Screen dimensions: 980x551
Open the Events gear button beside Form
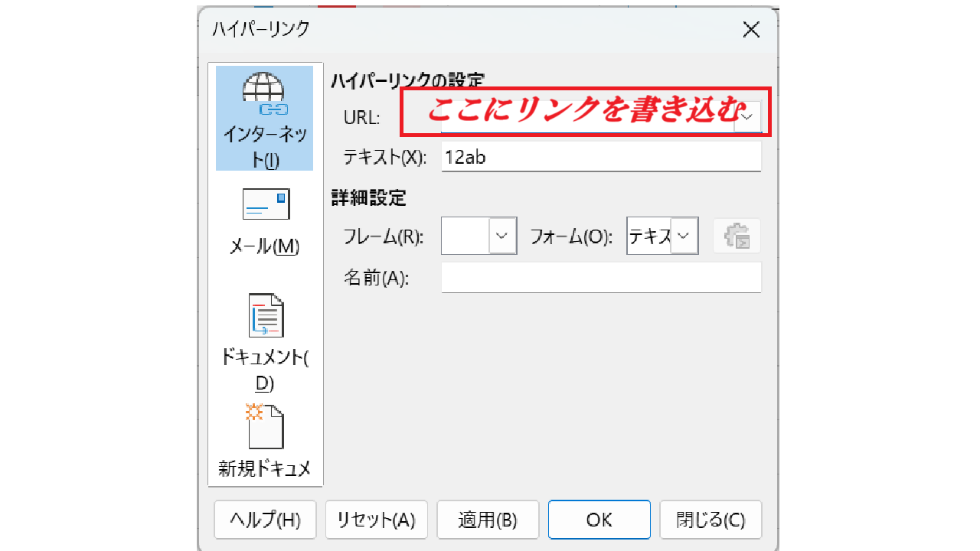737,236
